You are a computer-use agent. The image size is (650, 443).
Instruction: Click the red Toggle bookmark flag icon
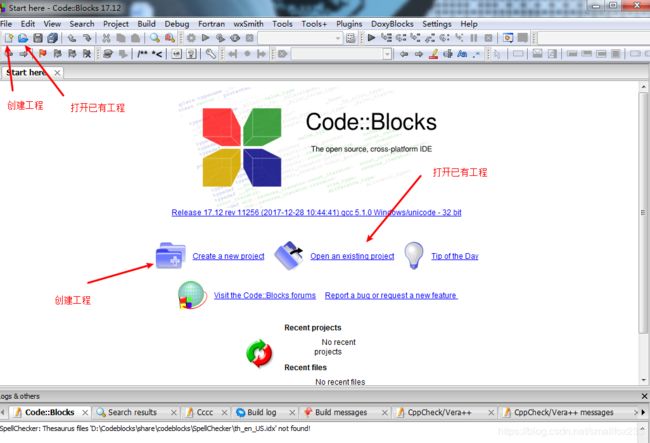42,53
